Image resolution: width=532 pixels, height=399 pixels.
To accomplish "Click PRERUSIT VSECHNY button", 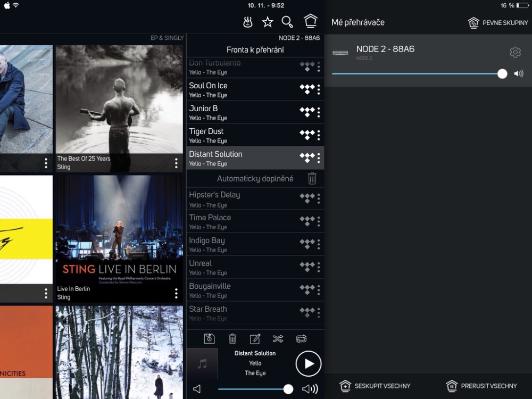I will 481,386.
